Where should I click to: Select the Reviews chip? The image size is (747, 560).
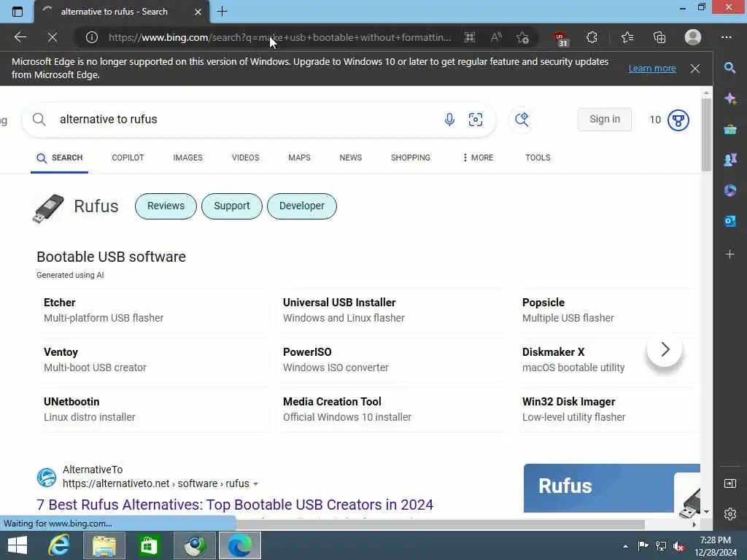[x=166, y=206]
